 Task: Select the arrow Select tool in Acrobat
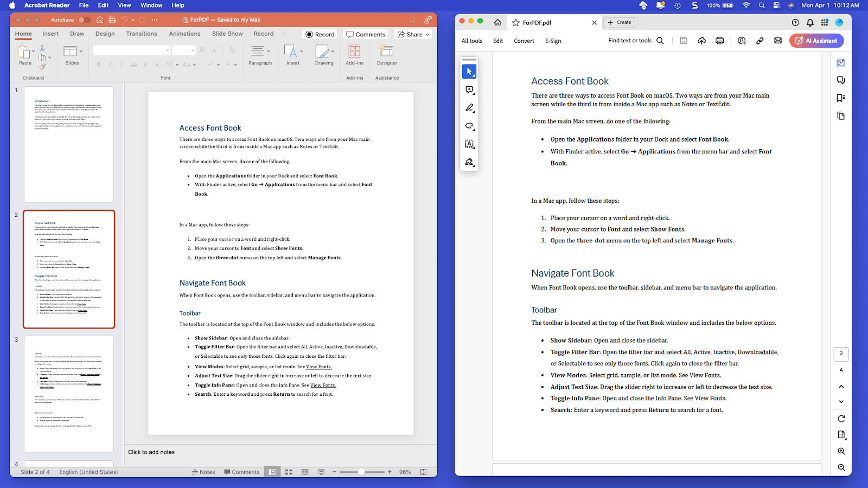tap(469, 72)
